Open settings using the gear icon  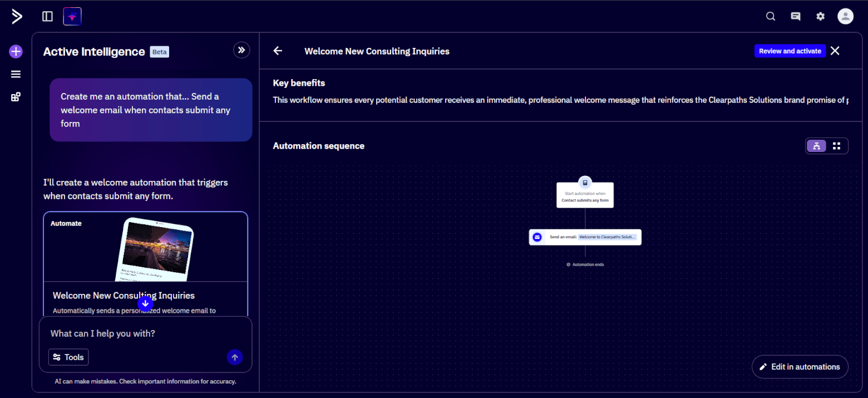pyautogui.click(x=820, y=16)
